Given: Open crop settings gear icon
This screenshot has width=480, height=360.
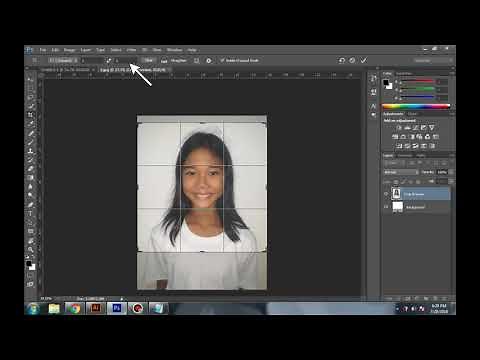Looking at the screenshot, I should click(x=209, y=61).
